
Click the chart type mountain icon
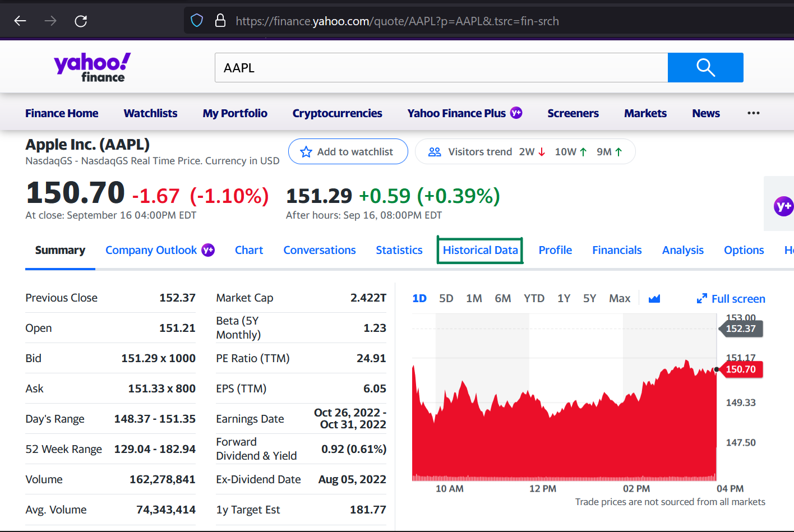[654, 298]
